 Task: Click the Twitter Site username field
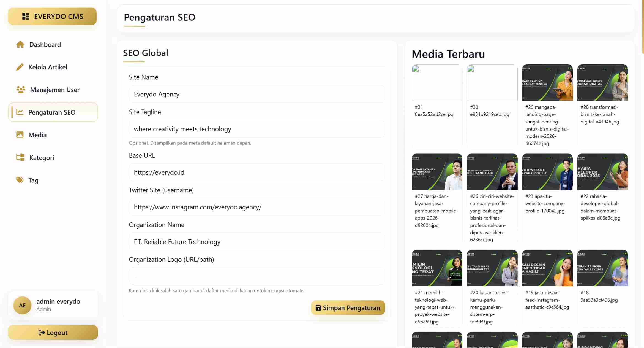click(257, 207)
